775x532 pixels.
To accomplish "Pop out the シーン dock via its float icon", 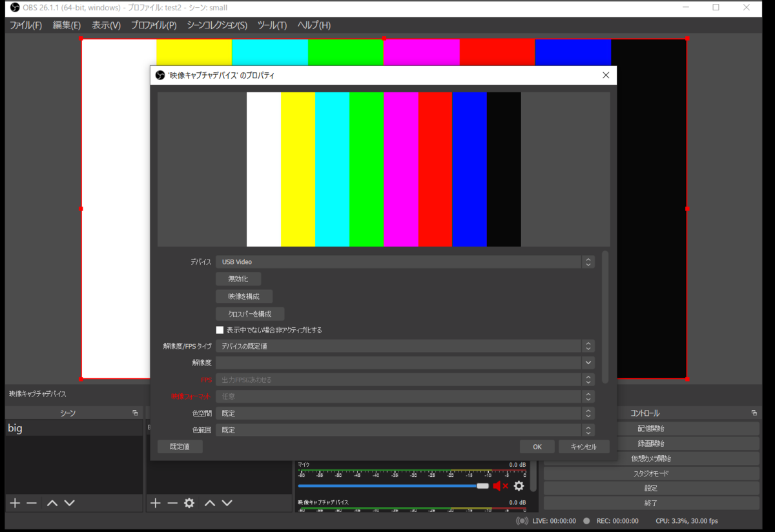I will click(x=135, y=413).
